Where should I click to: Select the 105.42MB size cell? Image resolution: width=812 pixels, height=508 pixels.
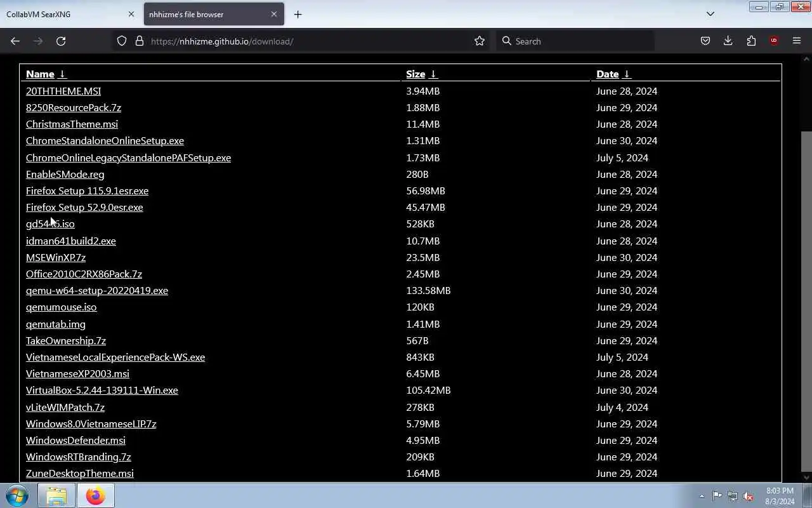(428, 390)
